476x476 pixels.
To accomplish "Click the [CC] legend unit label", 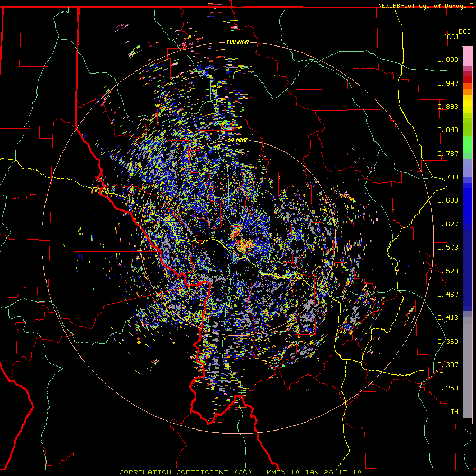I will coord(451,36).
